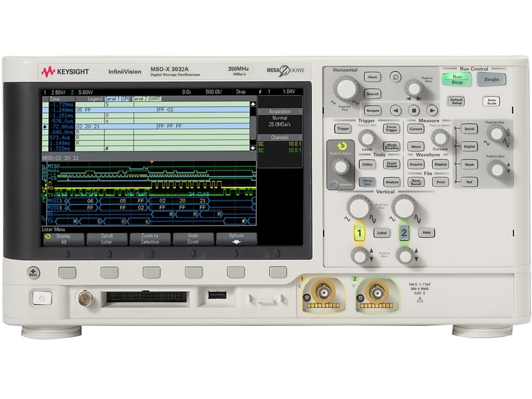Tap the navigate forward arrow key
This screenshot has height=399, width=532.
click(x=432, y=110)
